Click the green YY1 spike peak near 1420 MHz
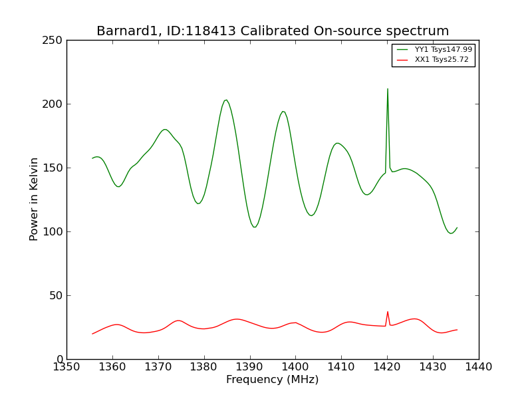Screen dimensions: 532x399 [388, 89]
